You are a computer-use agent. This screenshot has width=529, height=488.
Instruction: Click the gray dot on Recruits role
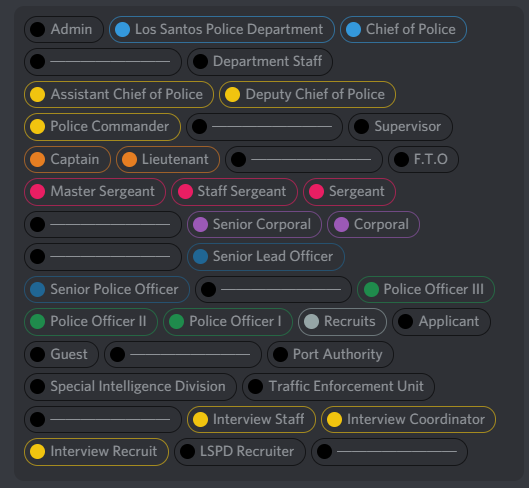[311, 322]
